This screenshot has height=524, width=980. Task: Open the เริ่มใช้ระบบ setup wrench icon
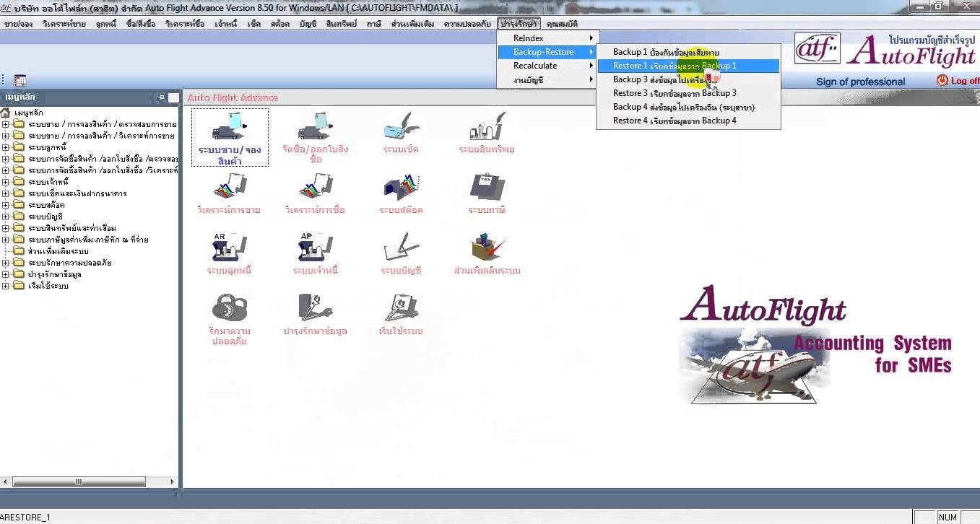tap(402, 307)
